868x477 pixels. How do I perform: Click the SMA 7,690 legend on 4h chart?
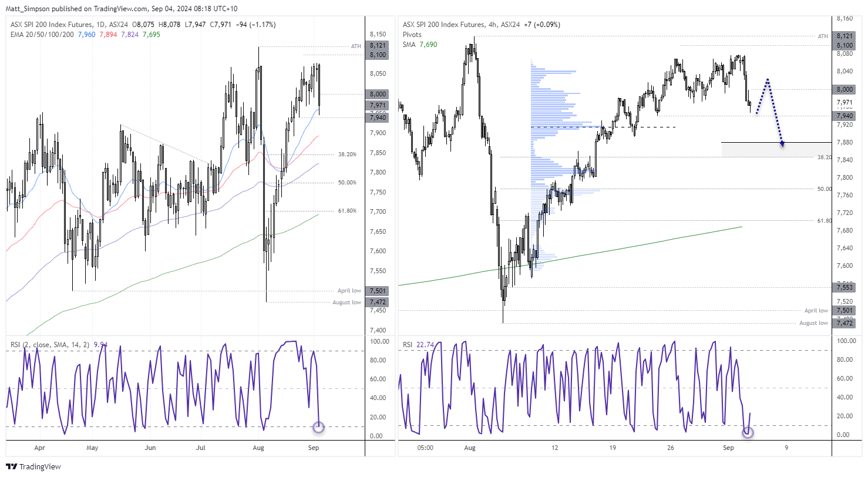(x=420, y=45)
